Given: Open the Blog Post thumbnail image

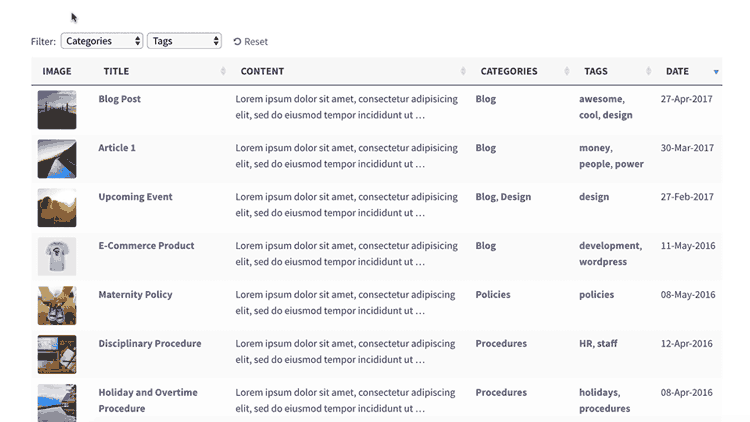Looking at the screenshot, I should [x=57, y=110].
